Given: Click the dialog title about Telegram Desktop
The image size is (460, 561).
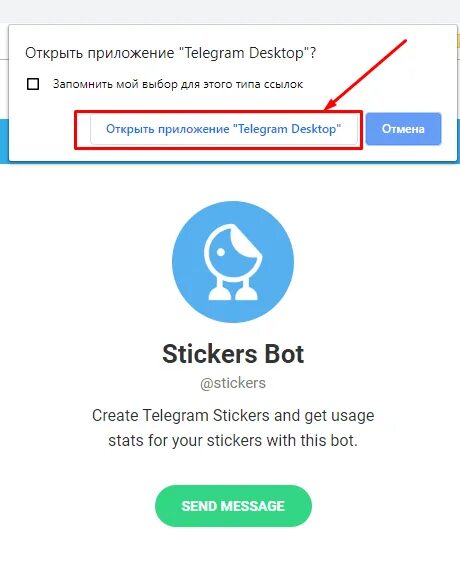Looking at the screenshot, I should (x=171, y=53).
